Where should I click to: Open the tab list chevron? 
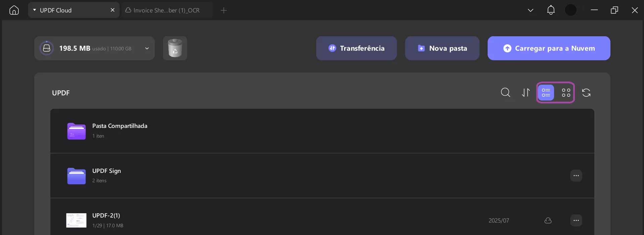coord(530,10)
